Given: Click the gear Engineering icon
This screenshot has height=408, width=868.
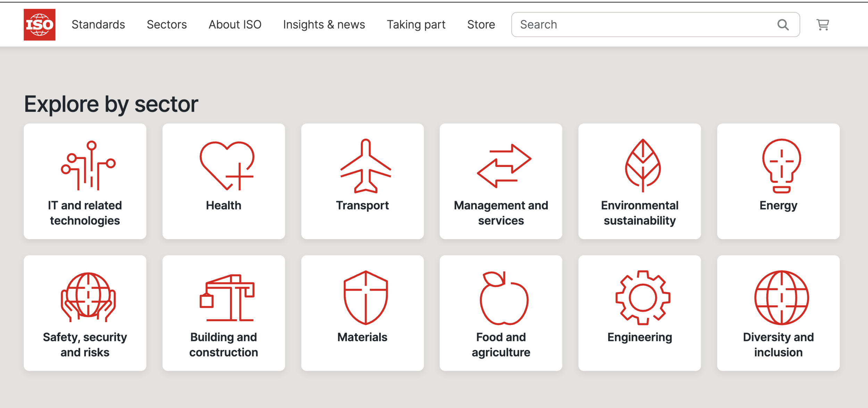Looking at the screenshot, I should [643, 298].
